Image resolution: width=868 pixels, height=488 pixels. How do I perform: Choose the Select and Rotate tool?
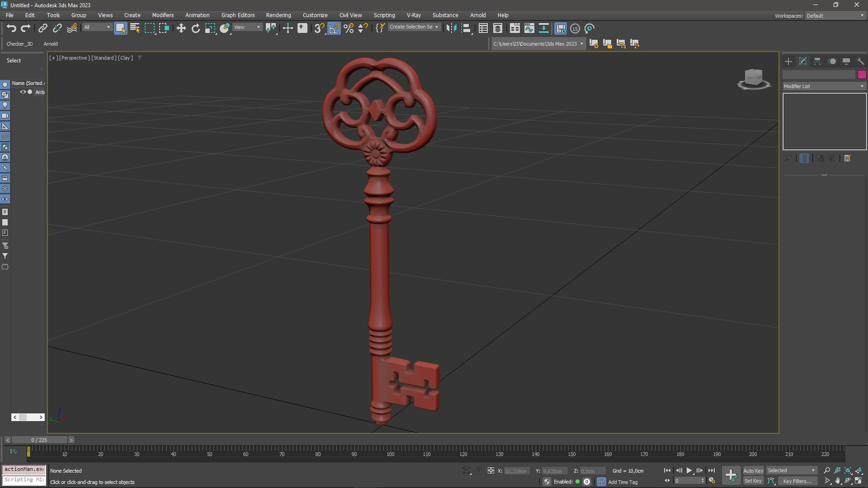click(x=195, y=28)
